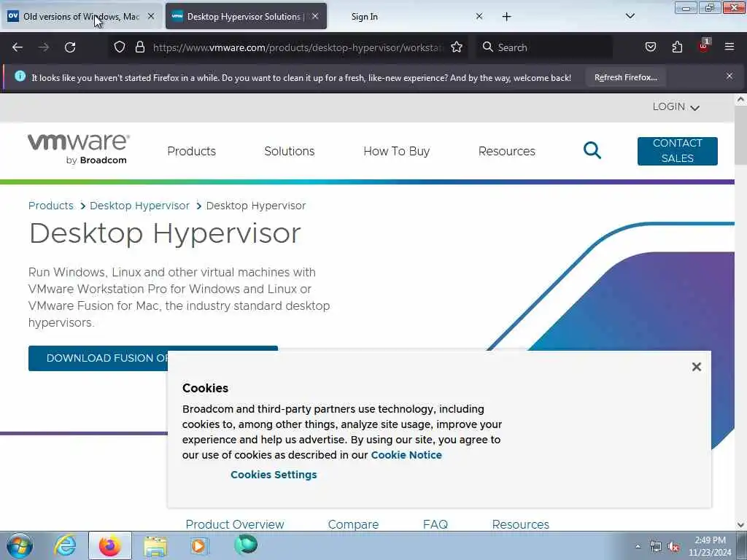Click the site search magnifier icon
Screen dimensions: 747x560
[x=592, y=150]
